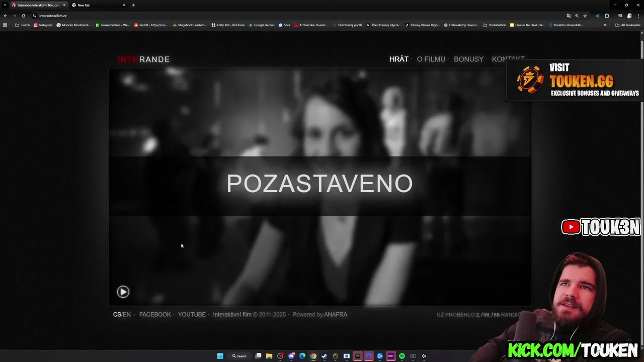The height and width of the screenshot is (362, 644).
Task: Open the FACEBOOK footer link
Action: pyautogui.click(x=155, y=315)
